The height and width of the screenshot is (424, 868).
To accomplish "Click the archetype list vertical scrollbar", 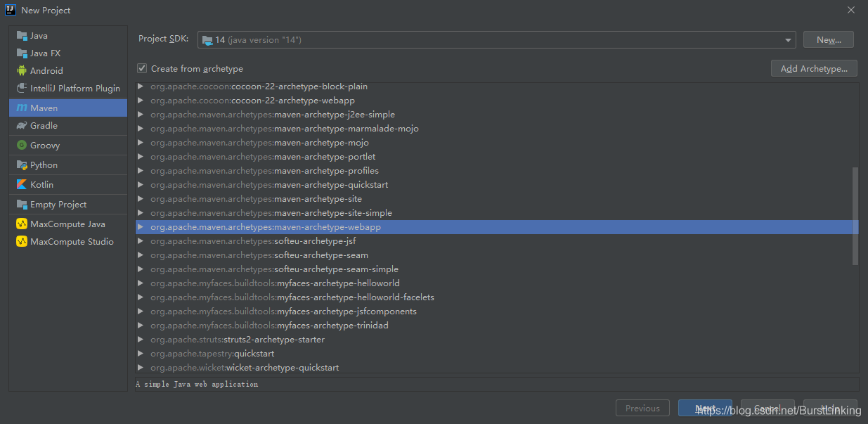I will point(855,216).
